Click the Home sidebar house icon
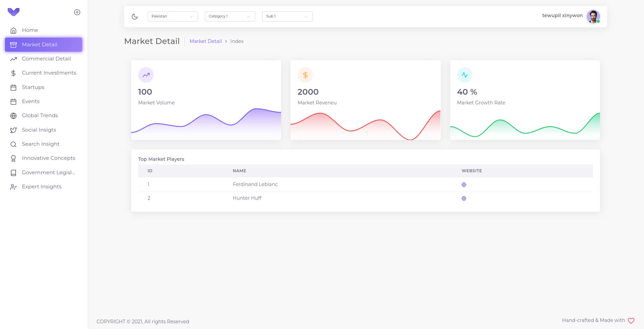This screenshot has height=329, width=644. pos(13,31)
